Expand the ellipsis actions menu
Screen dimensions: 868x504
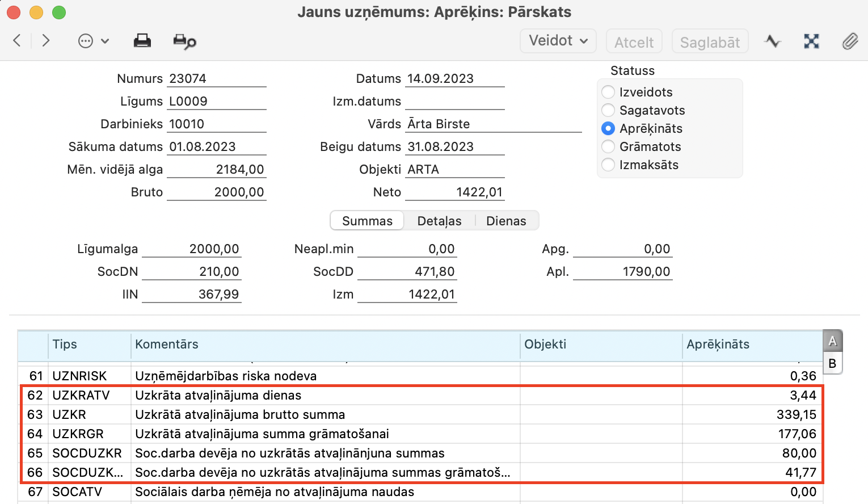click(x=93, y=41)
